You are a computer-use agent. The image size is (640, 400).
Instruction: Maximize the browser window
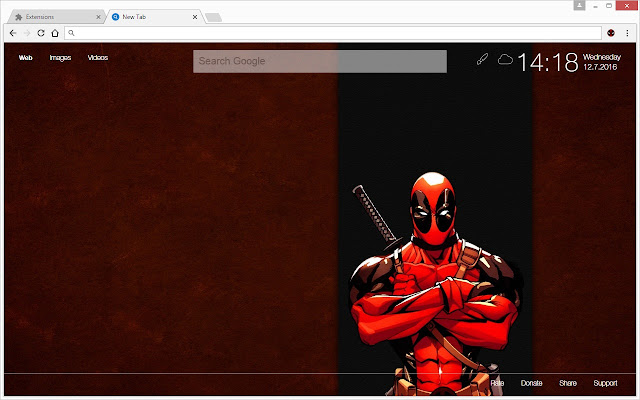(x=609, y=6)
